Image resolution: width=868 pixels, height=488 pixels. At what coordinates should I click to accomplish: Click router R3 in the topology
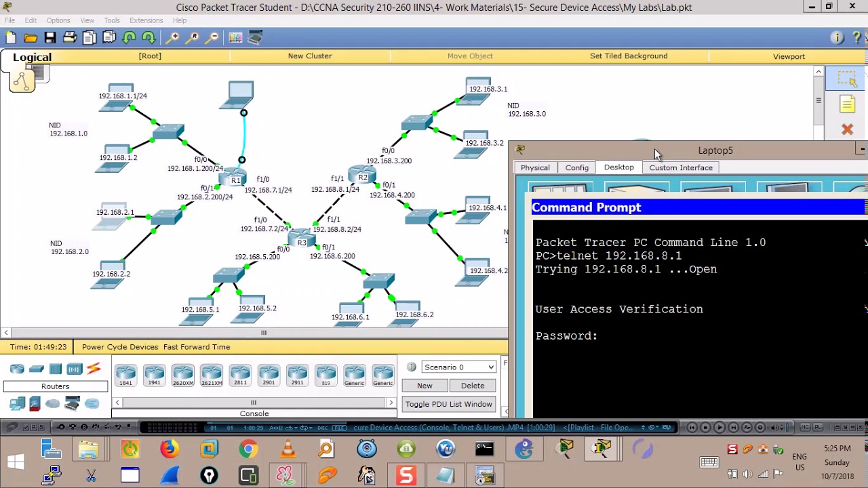(300, 239)
